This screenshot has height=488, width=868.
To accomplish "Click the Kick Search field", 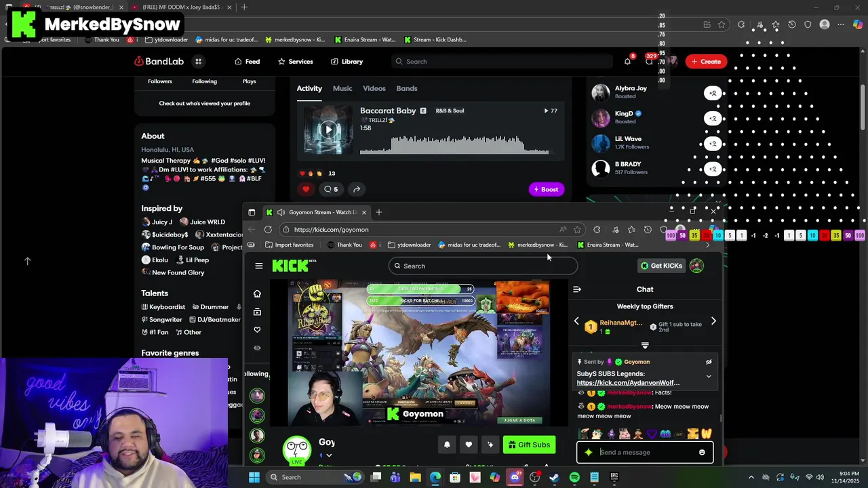I will [x=483, y=266].
